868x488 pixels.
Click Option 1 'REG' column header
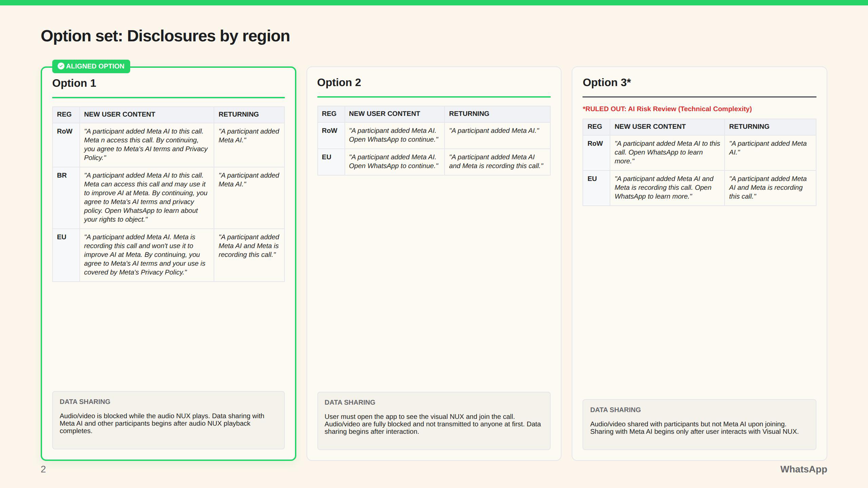[x=66, y=115]
